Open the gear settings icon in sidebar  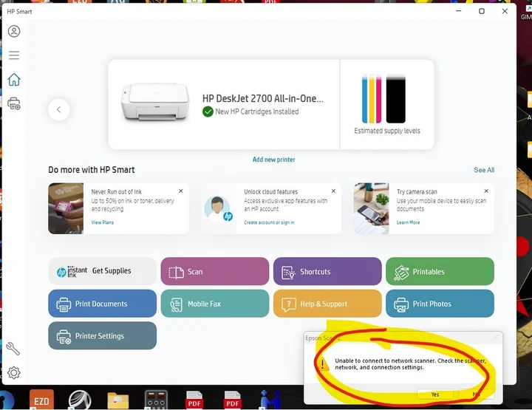[x=14, y=373]
